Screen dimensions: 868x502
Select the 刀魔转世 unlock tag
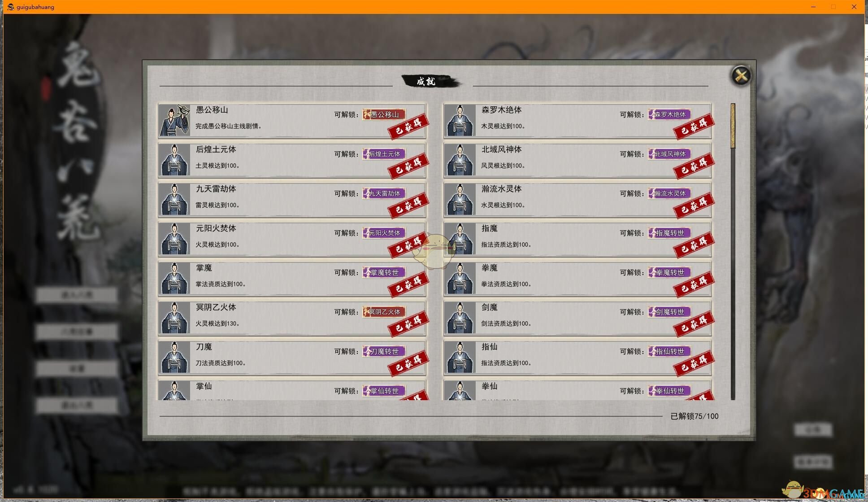[x=384, y=351]
